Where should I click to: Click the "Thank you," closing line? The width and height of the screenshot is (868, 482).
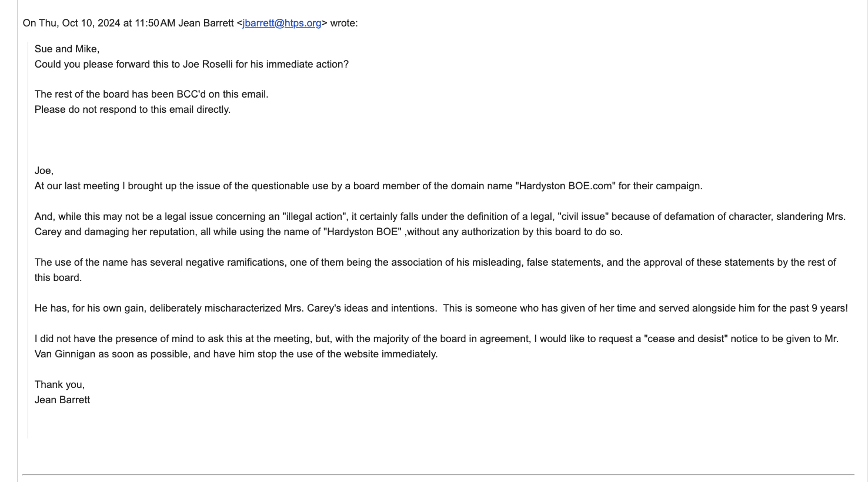(59, 385)
